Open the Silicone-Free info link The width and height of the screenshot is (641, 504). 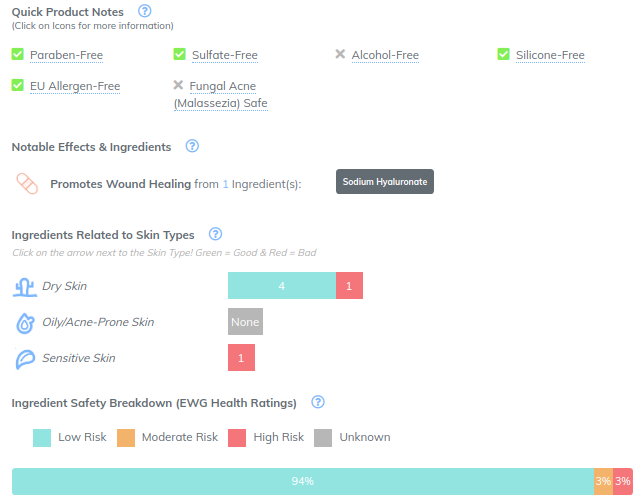[x=550, y=55]
